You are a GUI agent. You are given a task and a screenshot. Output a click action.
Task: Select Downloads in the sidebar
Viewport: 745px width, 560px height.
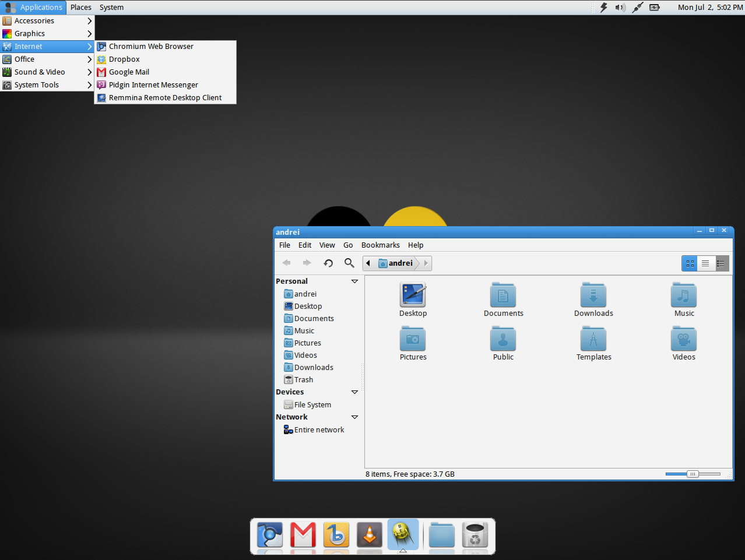point(309,368)
